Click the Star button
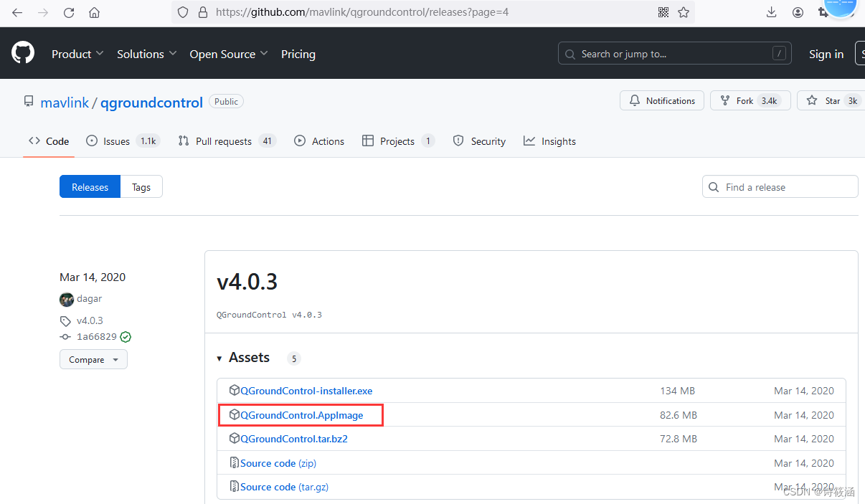This screenshot has height=504, width=865. pyautogui.click(x=831, y=101)
